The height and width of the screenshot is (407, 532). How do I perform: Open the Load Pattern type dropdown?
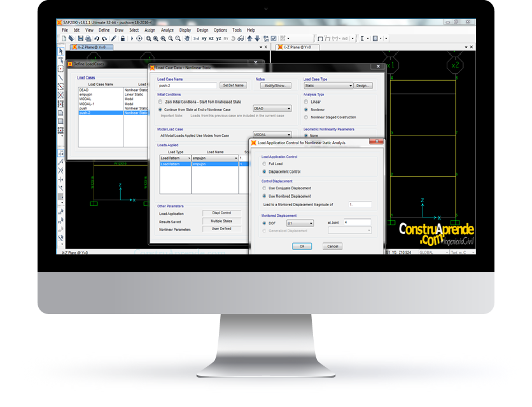[176, 158]
